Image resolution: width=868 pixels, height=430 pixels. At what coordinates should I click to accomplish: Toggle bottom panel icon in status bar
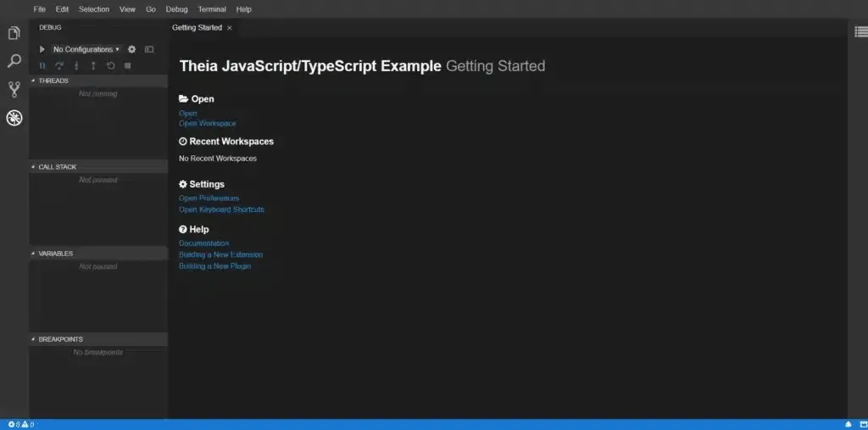[863, 424]
